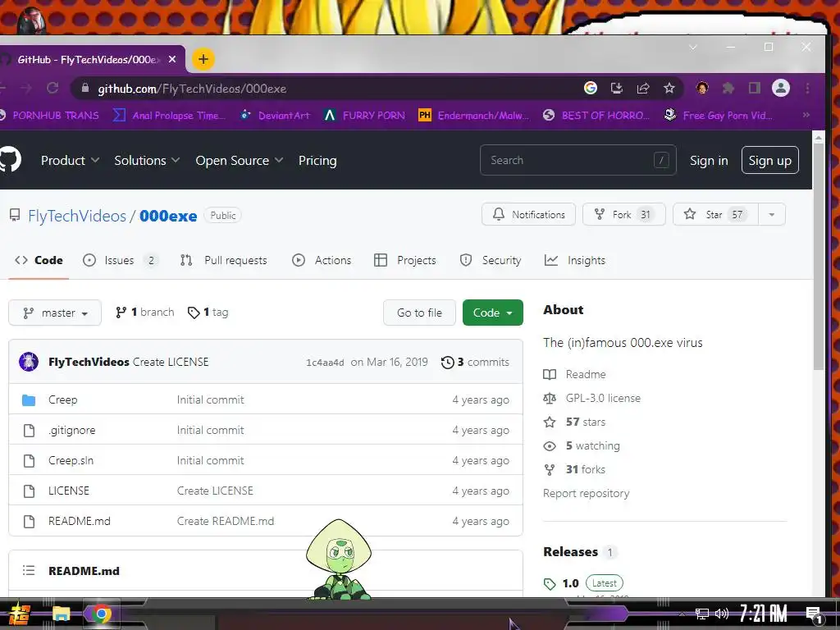This screenshot has width=840, height=630.
Task: Open the tab search chevron
Action: tap(692, 47)
